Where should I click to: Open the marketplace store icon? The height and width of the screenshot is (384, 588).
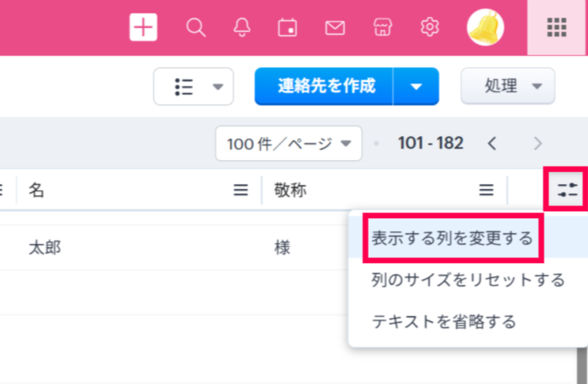(x=381, y=28)
